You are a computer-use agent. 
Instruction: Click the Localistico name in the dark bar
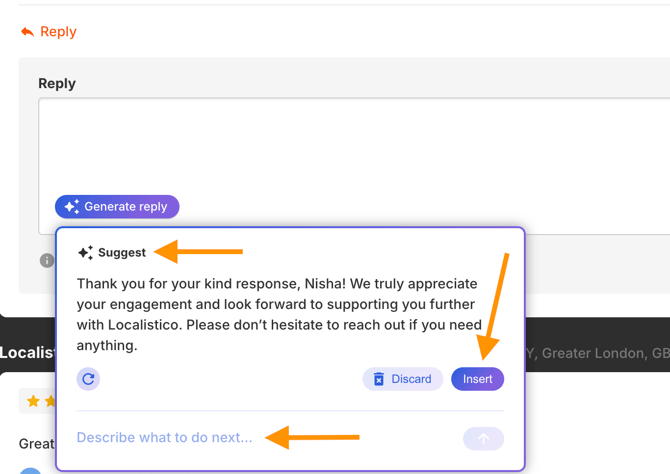coord(26,353)
